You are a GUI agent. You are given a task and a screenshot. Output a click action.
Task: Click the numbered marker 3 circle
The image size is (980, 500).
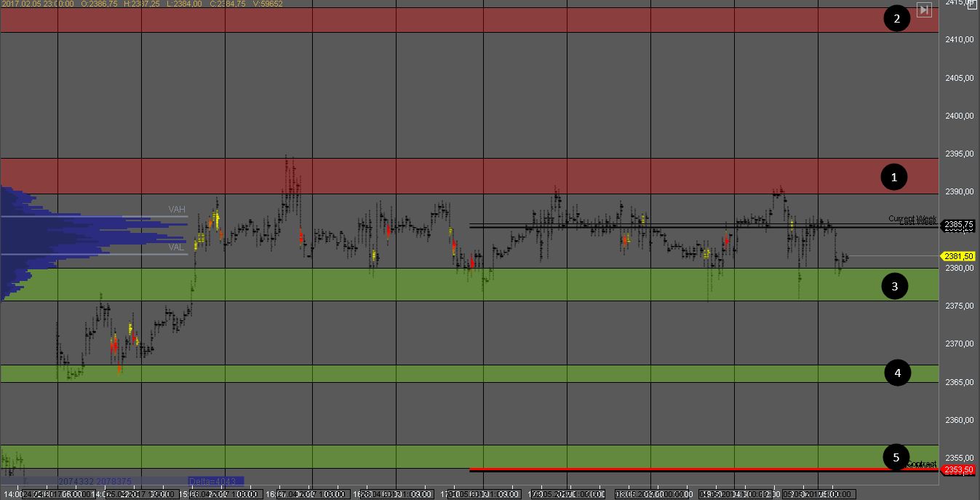[894, 286]
